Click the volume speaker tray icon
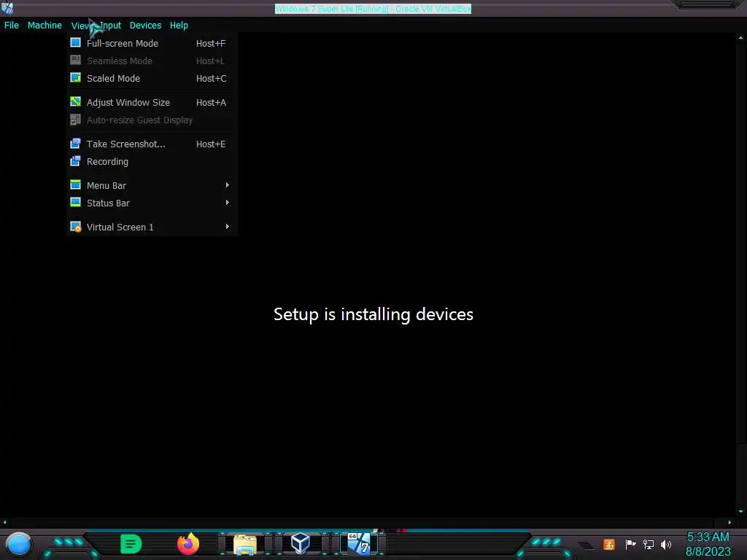The image size is (747, 560). (665, 544)
